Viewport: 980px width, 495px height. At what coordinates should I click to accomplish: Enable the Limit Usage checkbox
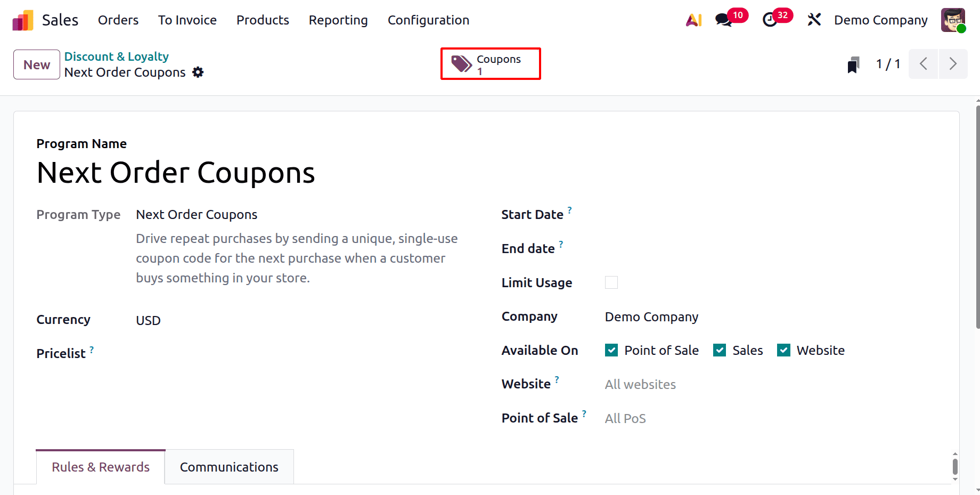click(x=611, y=282)
